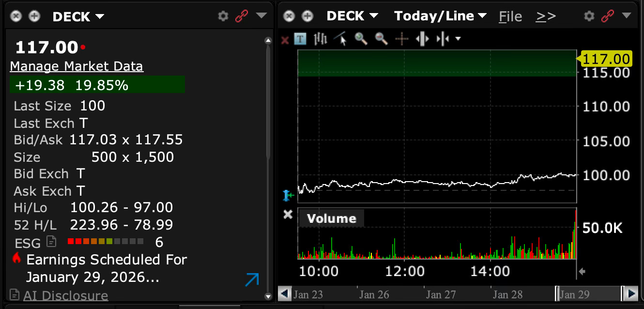This screenshot has height=309, width=644.
Task: Click the chart time scroll left arrow
Action: 285,294
